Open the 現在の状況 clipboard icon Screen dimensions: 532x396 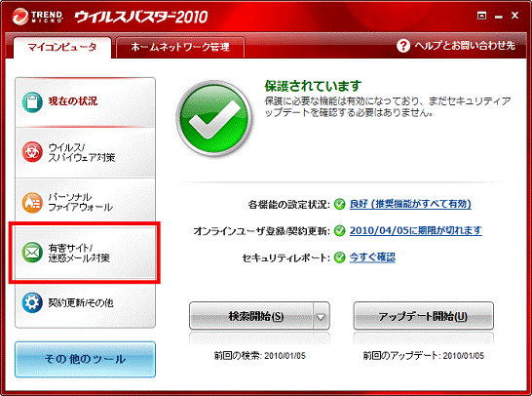[x=32, y=101]
